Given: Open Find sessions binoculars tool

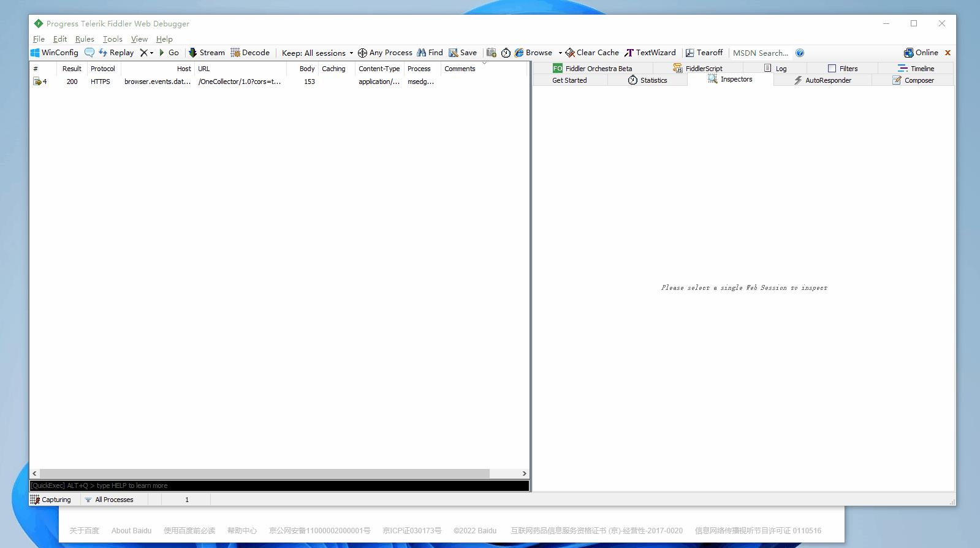Looking at the screenshot, I should 430,53.
